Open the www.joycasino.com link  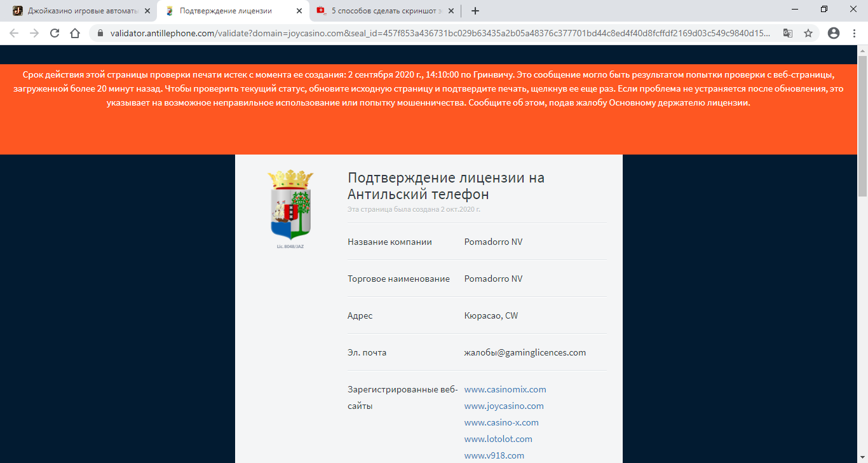click(504, 406)
